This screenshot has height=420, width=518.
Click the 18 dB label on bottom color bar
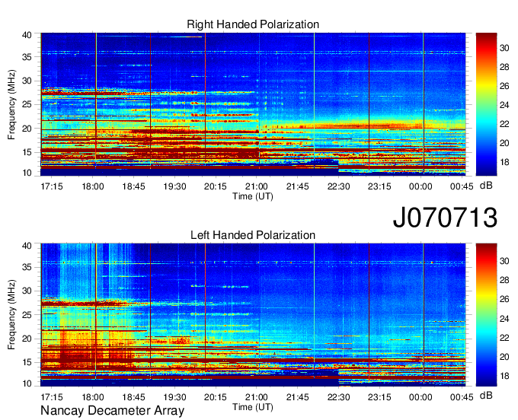point(504,376)
